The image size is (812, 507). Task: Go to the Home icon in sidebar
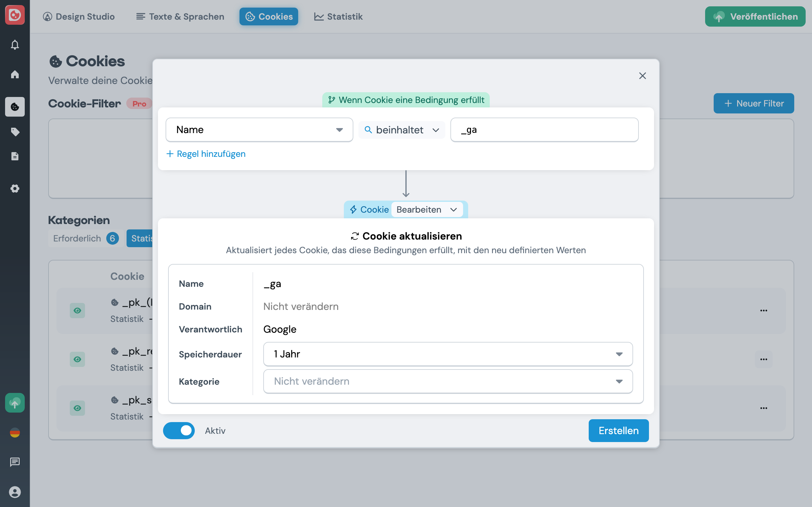tap(15, 75)
